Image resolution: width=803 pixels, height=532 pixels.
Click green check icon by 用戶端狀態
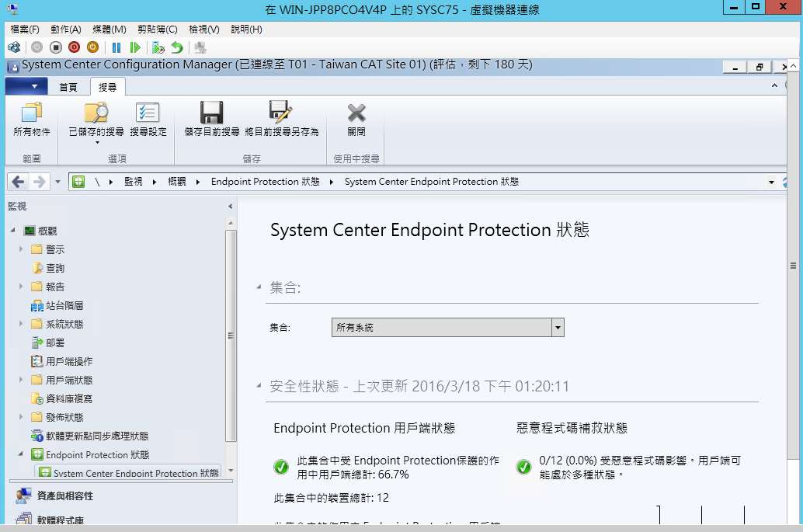pos(281,467)
